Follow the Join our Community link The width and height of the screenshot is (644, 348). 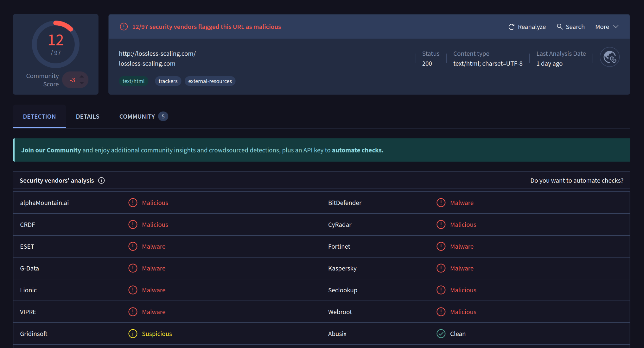tap(51, 150)
